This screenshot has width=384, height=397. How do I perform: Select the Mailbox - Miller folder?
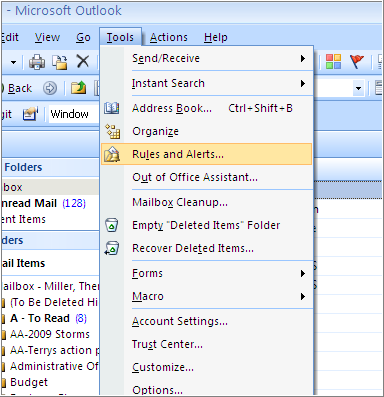50,286
